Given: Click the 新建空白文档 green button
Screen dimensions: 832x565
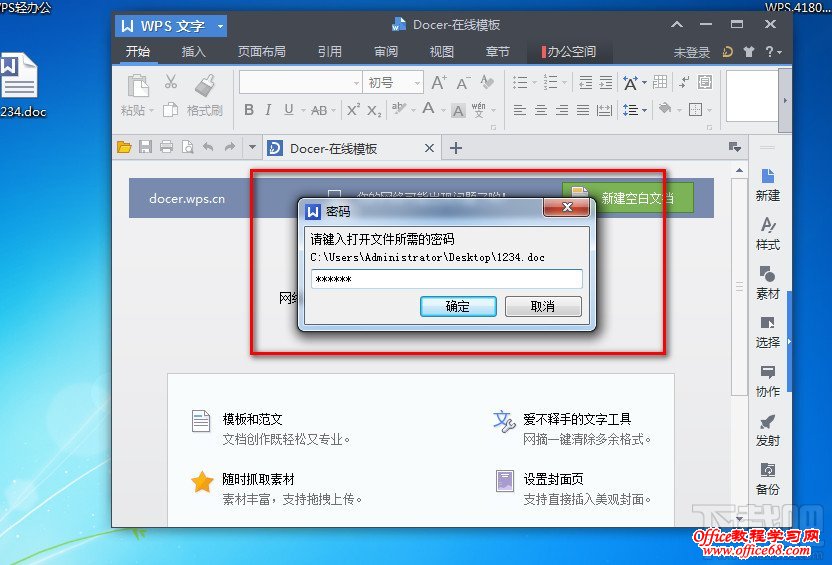Looking at the screenshot, I should tap(628, 198).
